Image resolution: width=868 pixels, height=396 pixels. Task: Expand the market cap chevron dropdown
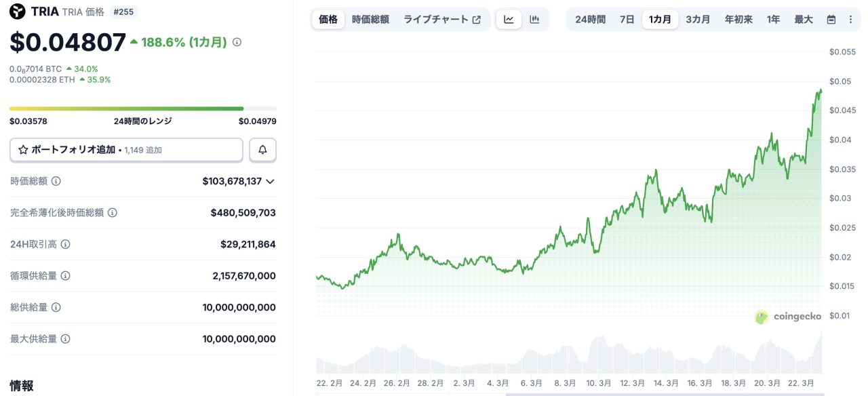[270, 181]
